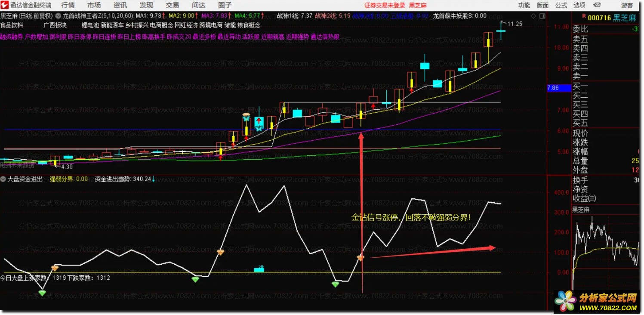This screenshot has width=644, height=315.
Task: Expand the 收益(三) entry
Action: click(584, 198)
